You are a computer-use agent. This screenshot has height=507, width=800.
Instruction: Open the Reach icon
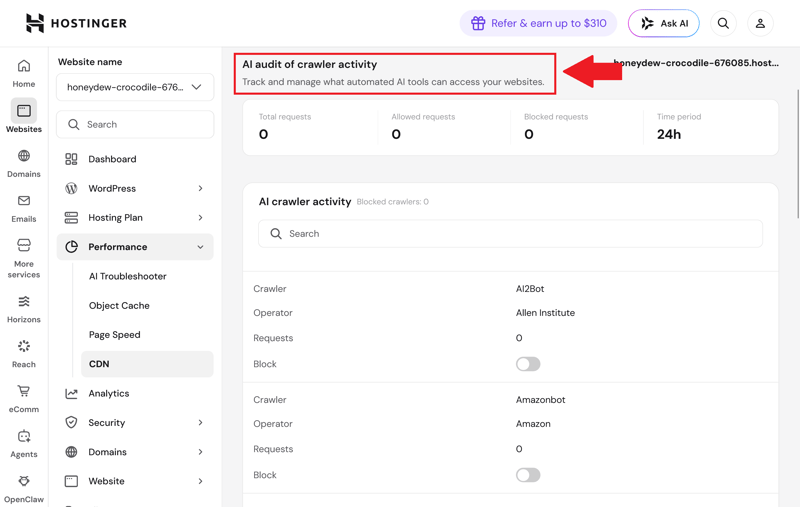(23, 346)
